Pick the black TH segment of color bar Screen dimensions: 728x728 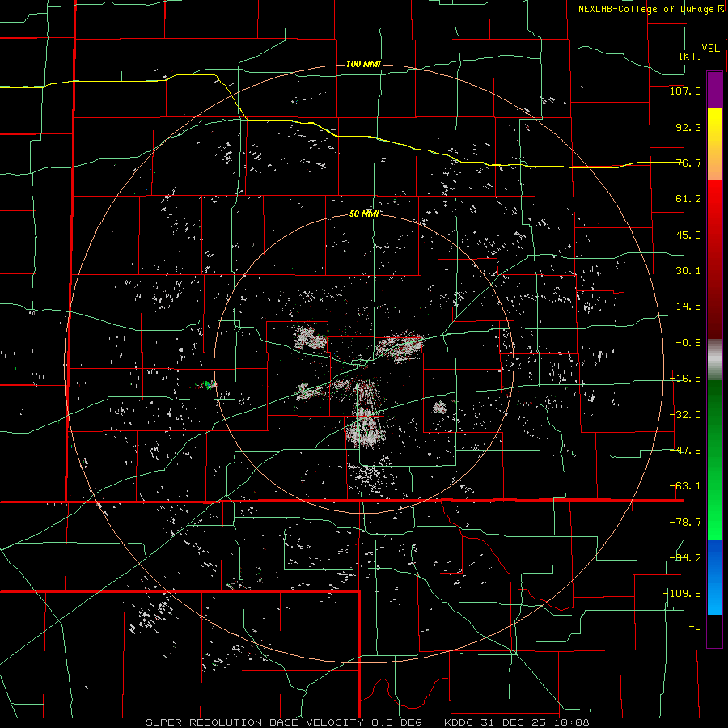714,630
